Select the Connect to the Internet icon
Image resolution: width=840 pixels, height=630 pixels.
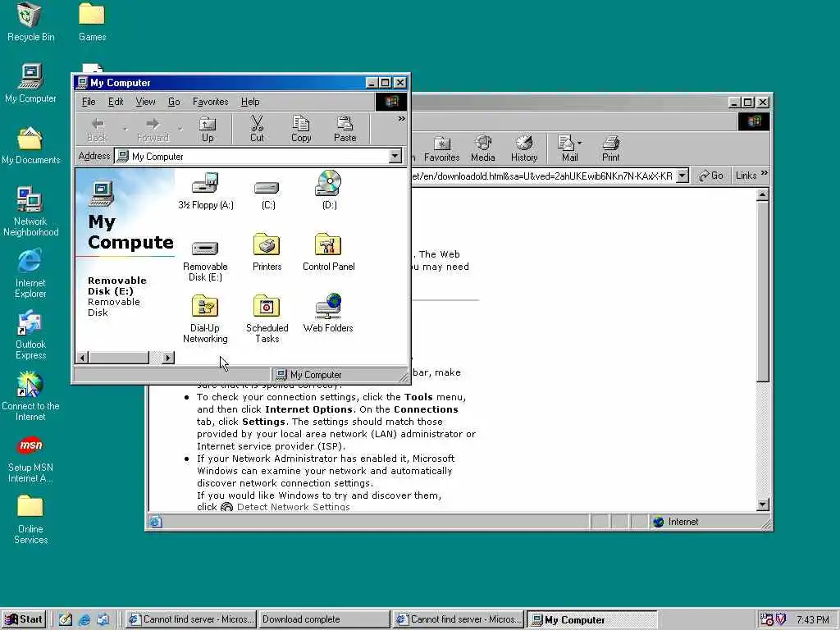30,396
